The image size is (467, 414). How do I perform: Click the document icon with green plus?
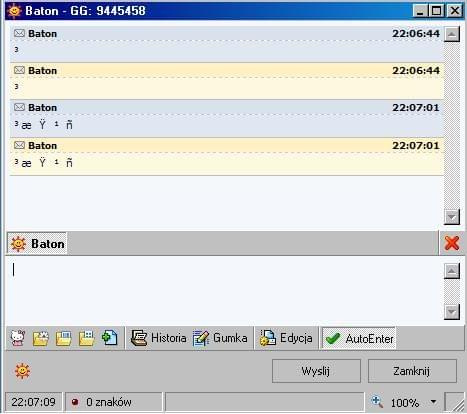[110, 338]
